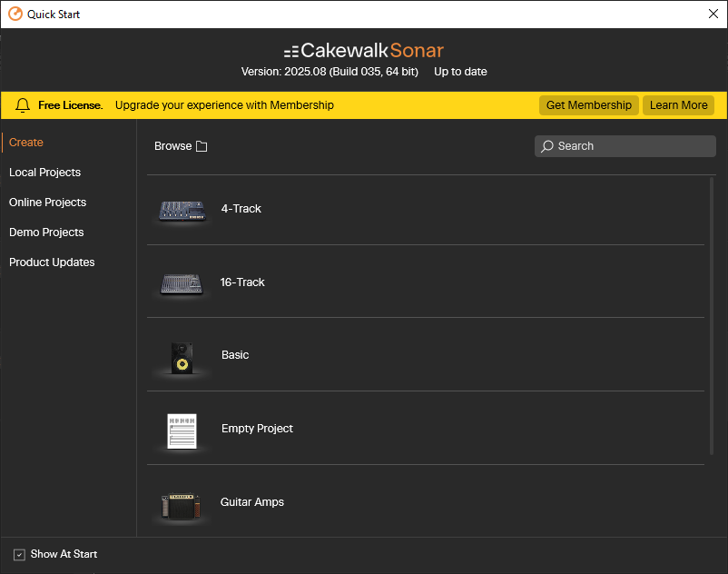728x574 pixels.
Task: Select the 16-Track mixer thumbnail
Action: pyautogui.click(x=182, y=283)
